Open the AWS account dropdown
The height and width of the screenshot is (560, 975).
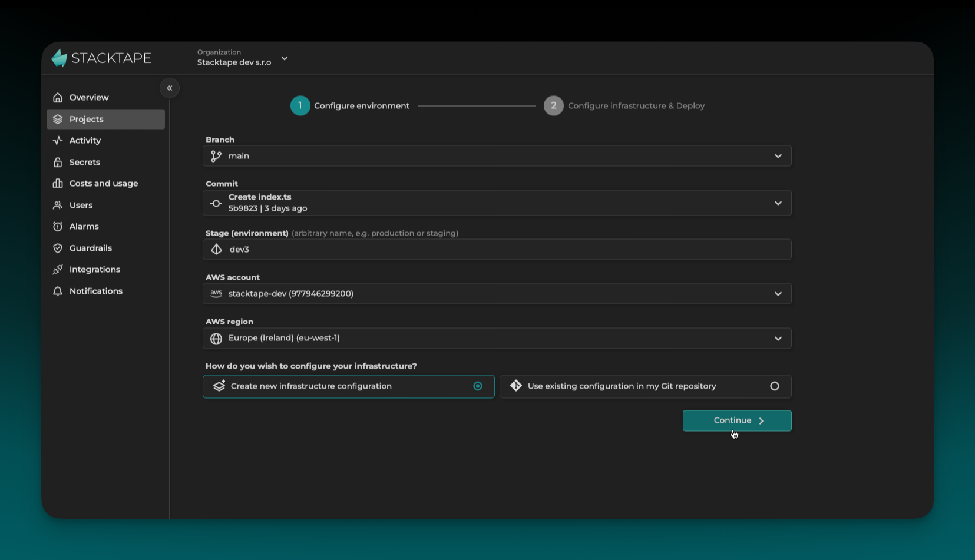497,294
